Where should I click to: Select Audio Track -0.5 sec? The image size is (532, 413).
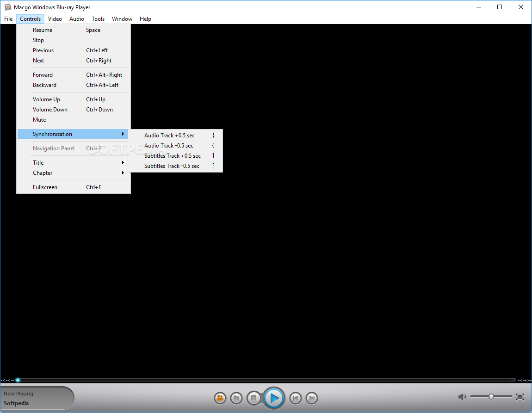pyautogui.click(x=175, y=146)
